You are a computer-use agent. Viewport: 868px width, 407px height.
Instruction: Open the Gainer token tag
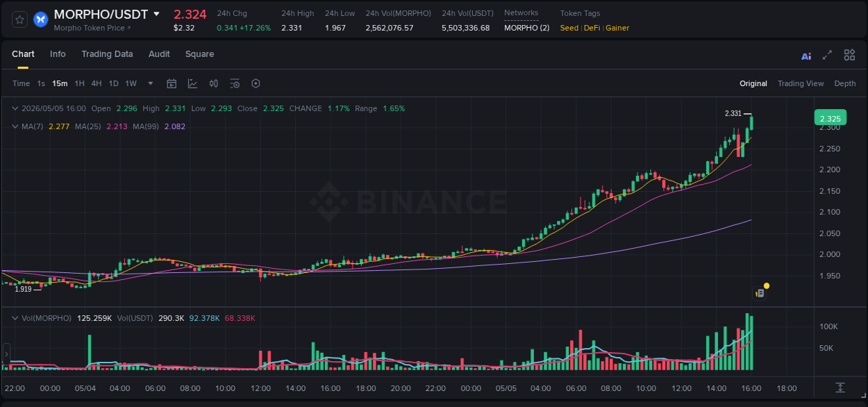(617, 28)
